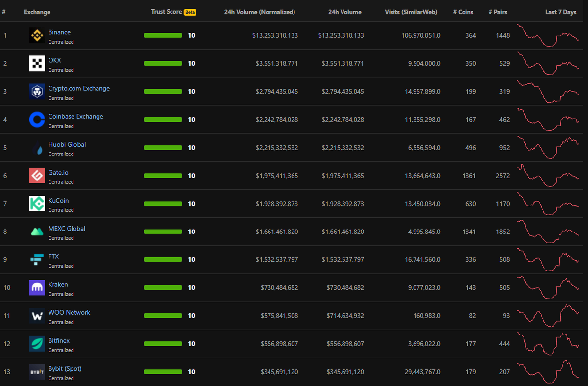588x386 pixels.
Task: Open the Kraken link
Action: 58,284
